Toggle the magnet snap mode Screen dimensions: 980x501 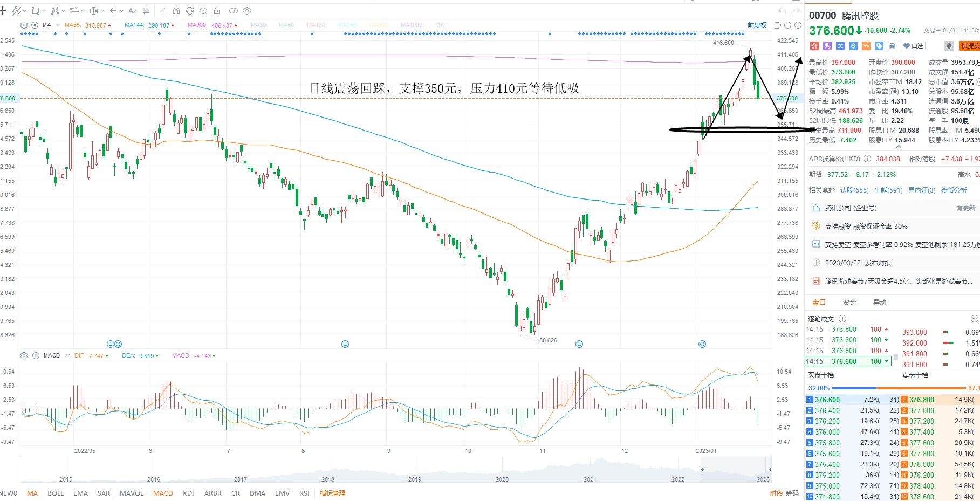tap(176, 11)
